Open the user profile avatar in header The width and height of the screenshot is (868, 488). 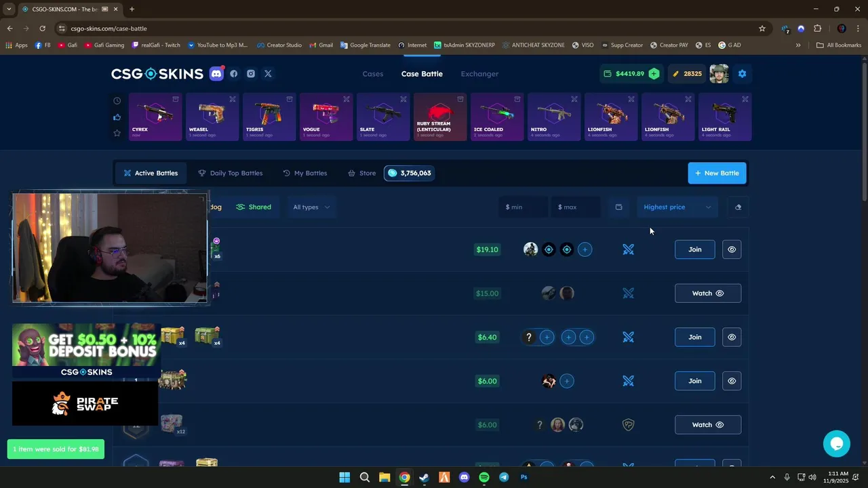point(719,74)
